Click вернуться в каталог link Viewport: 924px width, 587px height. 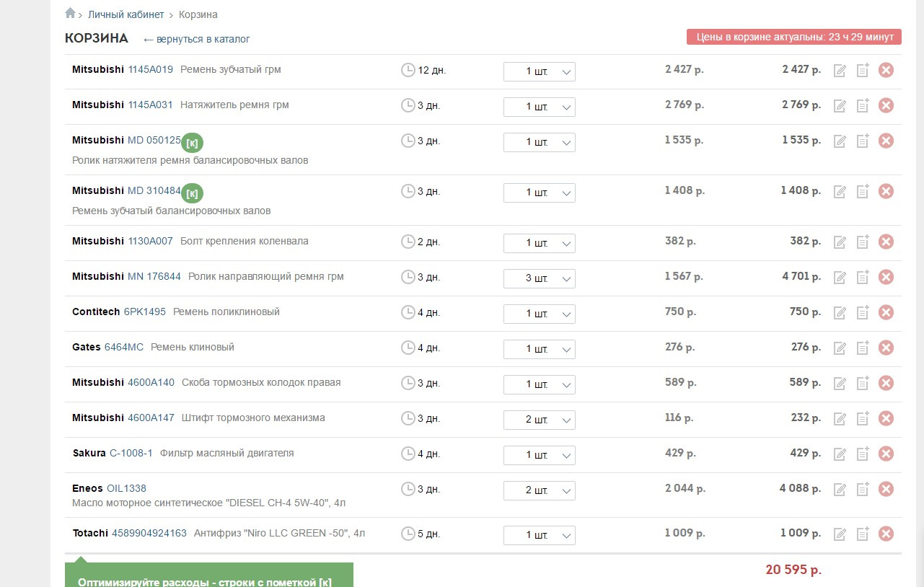coord(196,39)
